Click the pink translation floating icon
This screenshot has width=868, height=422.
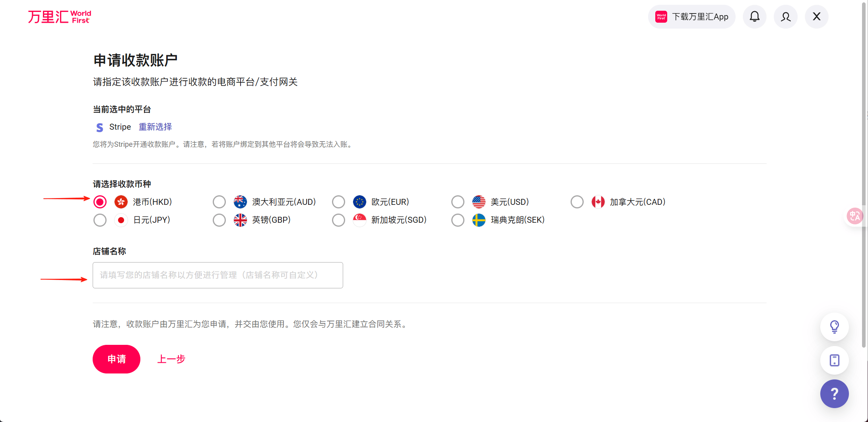854,216
